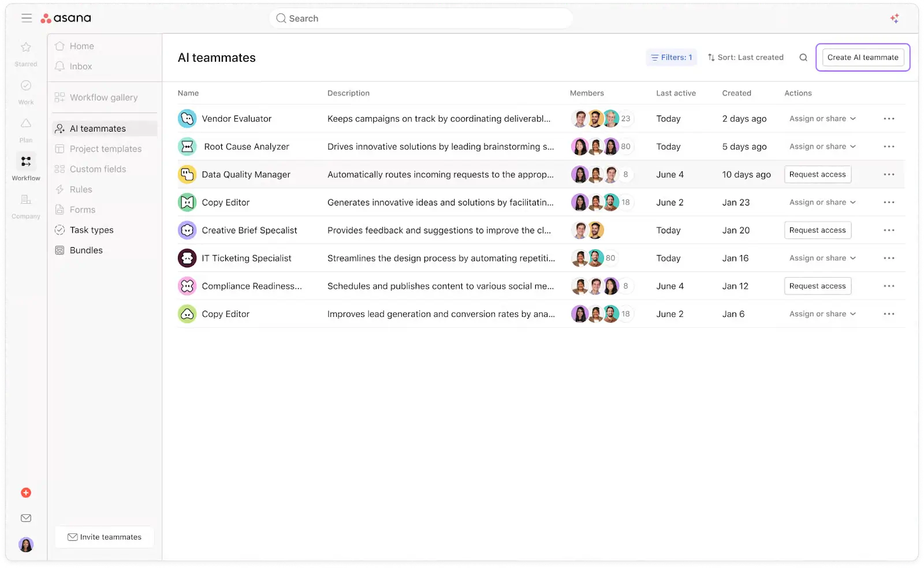924x568 pixels.
Task: Open the Company section icon
Action: click(x=25, y=199)
